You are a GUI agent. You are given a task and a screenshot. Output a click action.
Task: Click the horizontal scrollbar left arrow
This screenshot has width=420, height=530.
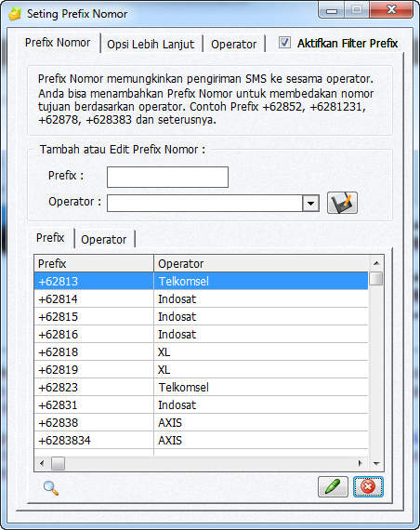pyautogui.click(x=42, y=463)
